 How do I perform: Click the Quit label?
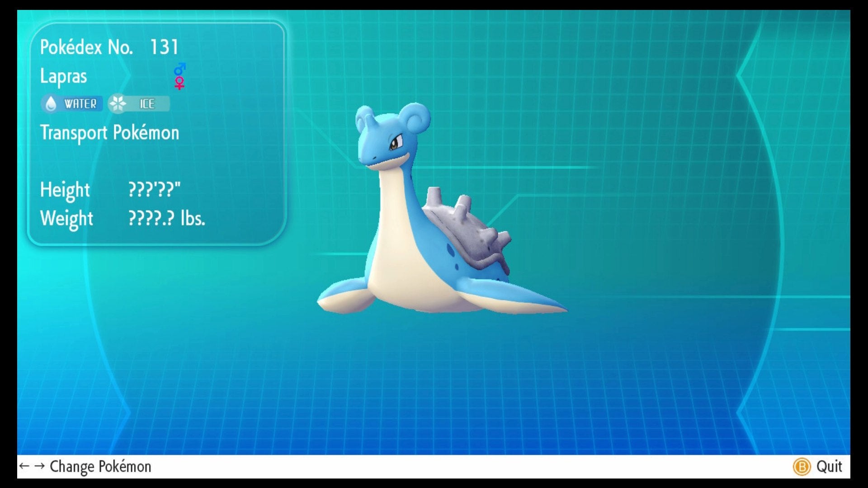click(829, 466)
